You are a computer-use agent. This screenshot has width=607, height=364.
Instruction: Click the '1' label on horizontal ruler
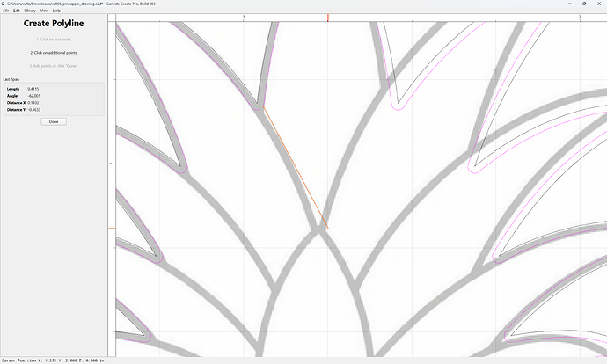244,17
